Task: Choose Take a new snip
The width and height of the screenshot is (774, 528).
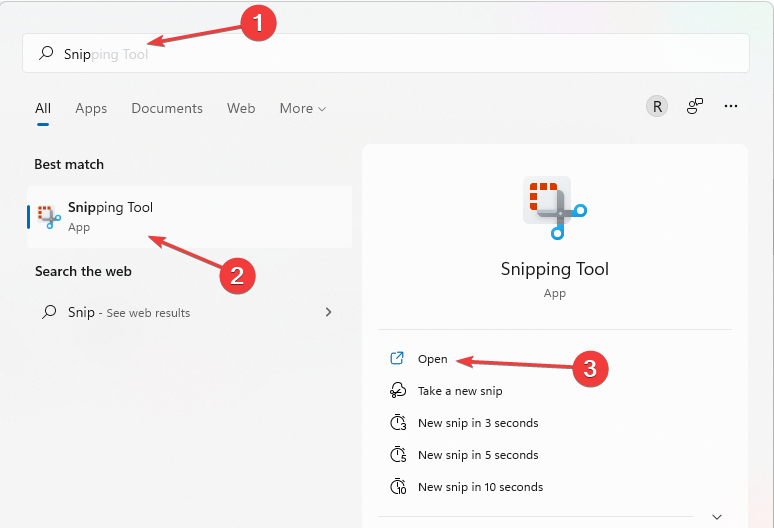Action: pyautogui.click(x=459, y=391)
